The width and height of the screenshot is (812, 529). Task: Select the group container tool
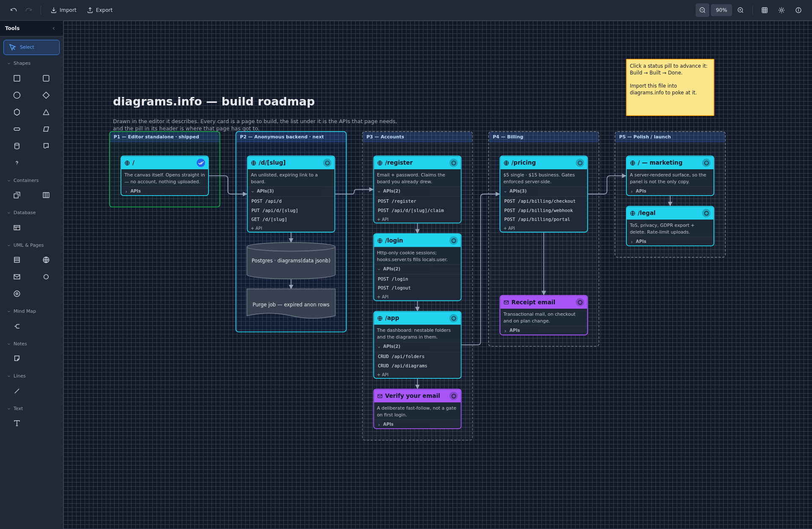click(x=17, y=195)
